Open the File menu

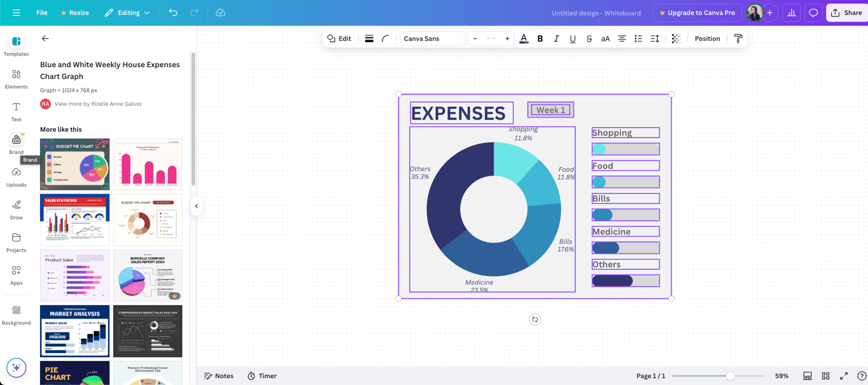coord(42,13)
